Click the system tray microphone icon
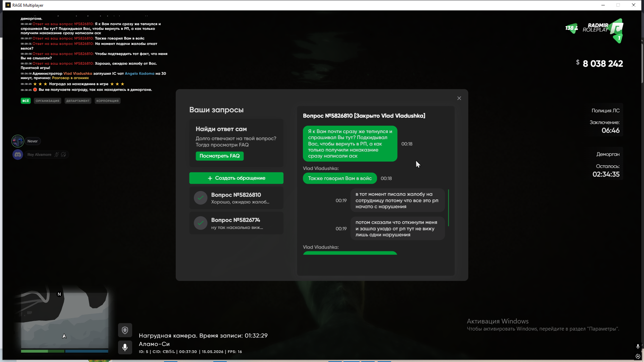 638,347
